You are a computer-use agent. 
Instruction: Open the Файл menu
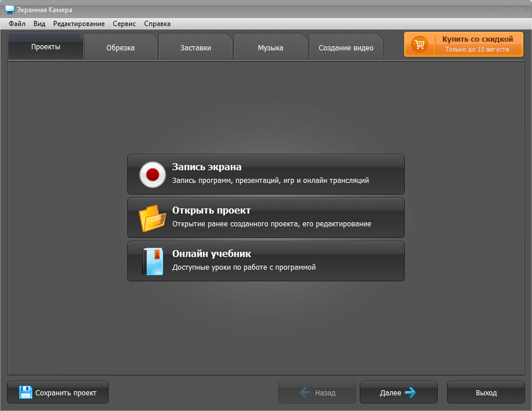pos(17,24)
